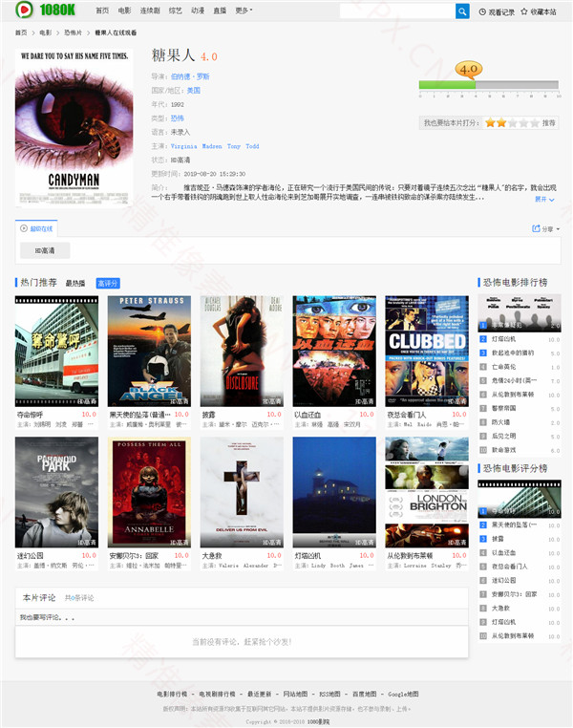Switch to 高评分 recommendations tab
573x728 pixels.
pos(108,283)
